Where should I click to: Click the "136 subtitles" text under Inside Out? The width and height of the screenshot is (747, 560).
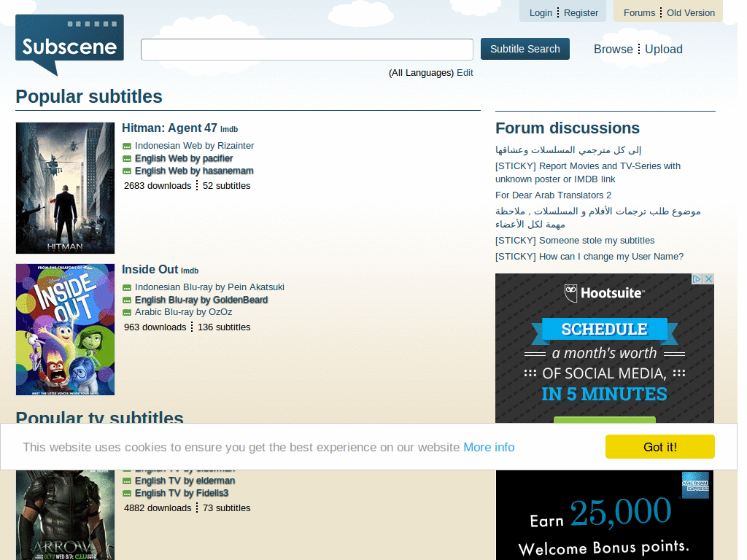224,327
